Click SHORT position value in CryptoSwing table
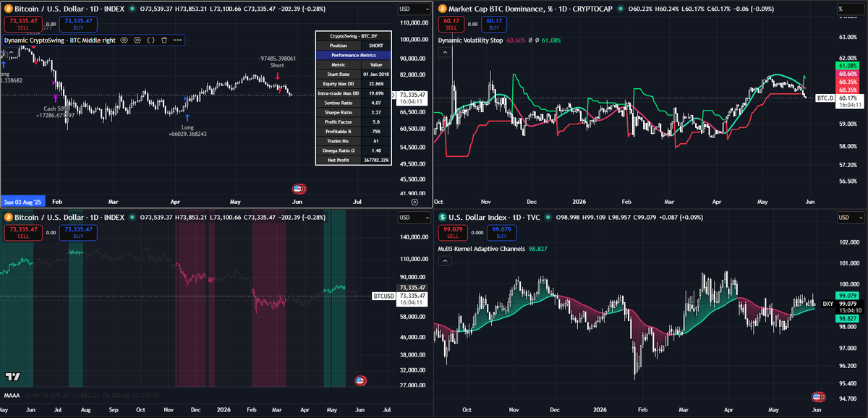This screenshot has width=868, height=418. click(376, 45)
